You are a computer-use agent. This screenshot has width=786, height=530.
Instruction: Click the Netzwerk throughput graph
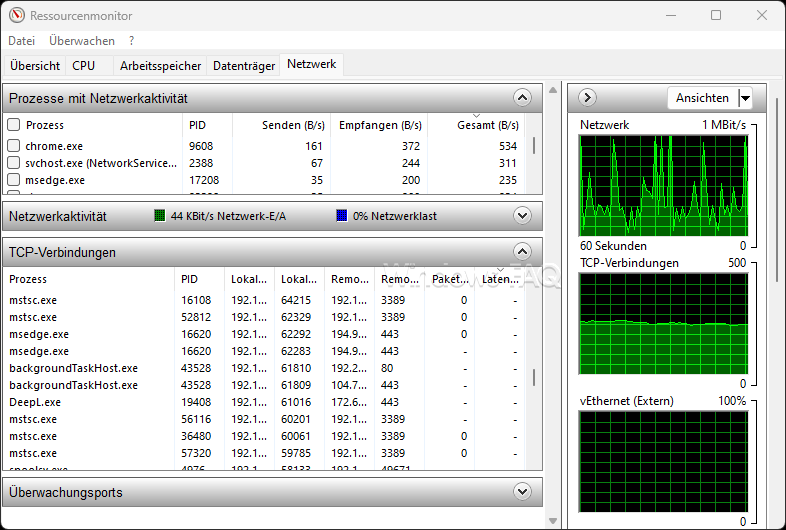coord(663,186)
